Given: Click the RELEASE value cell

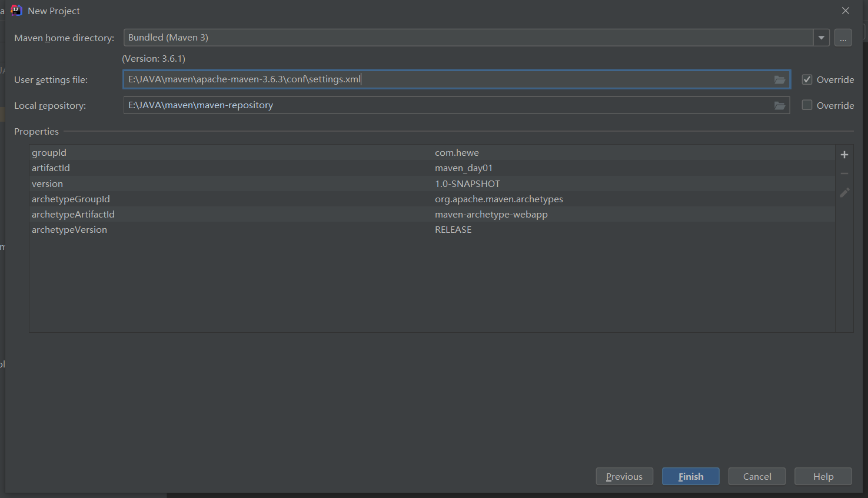Looking at the screenshot, I should (453, 229).
